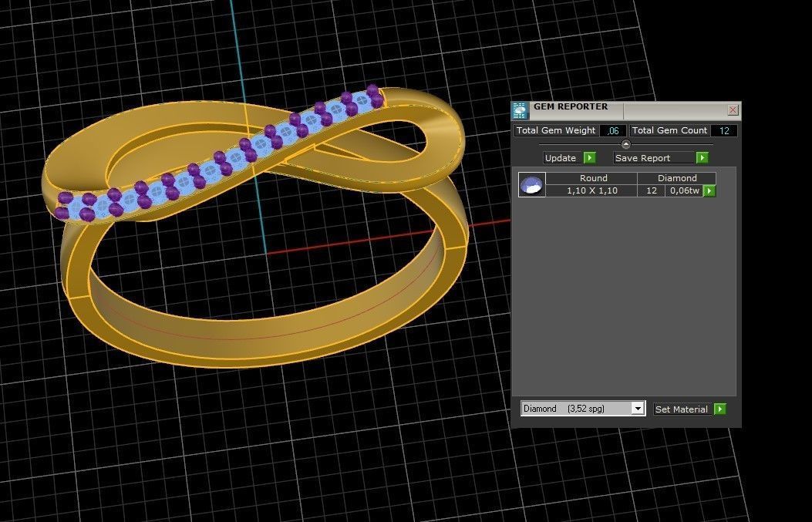Click the Total Gem Count value field

click(724, 130)
